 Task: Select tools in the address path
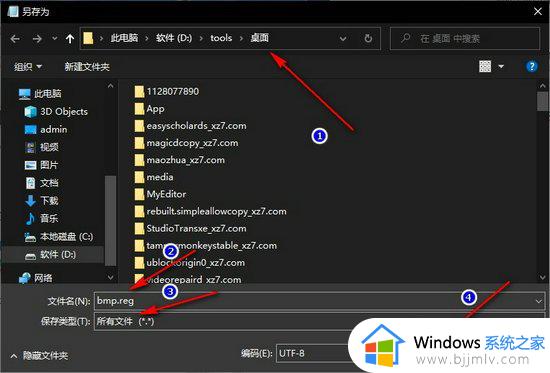pyautogui.click(x=221, y=38)
